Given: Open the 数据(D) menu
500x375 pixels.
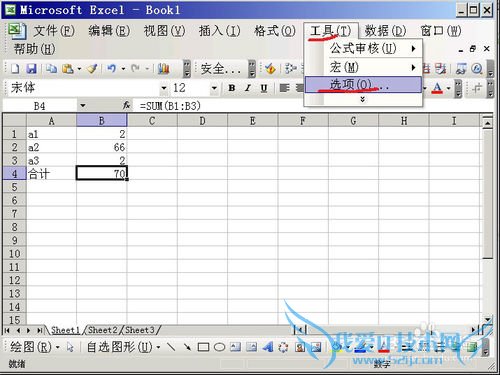Looking at the screenshot, I should [x=385, y=31].
